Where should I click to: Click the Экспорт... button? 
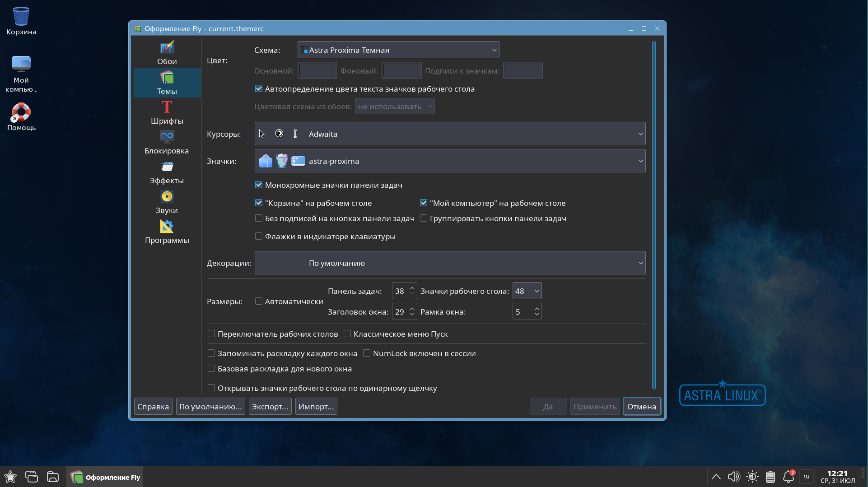pos(270,407)
